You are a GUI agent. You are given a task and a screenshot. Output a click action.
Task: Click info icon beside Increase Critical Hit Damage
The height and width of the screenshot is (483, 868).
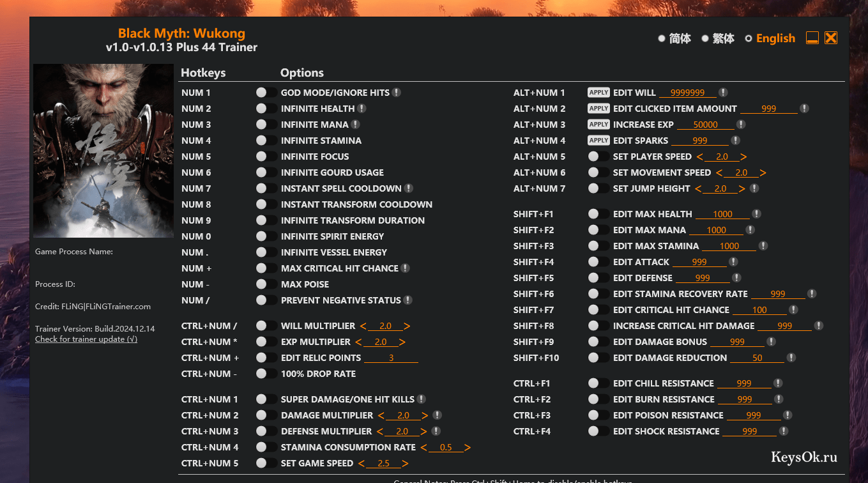pos(818,326)
